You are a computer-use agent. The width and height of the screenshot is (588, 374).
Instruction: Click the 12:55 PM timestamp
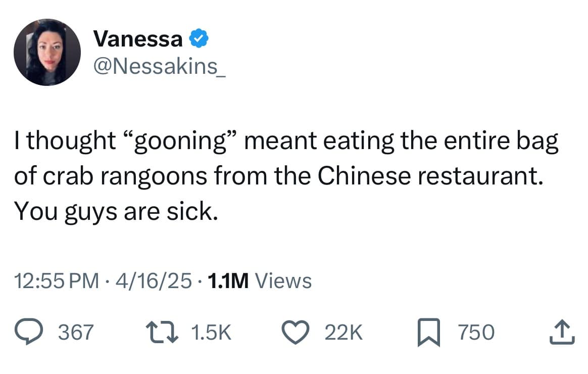[57, 279]
